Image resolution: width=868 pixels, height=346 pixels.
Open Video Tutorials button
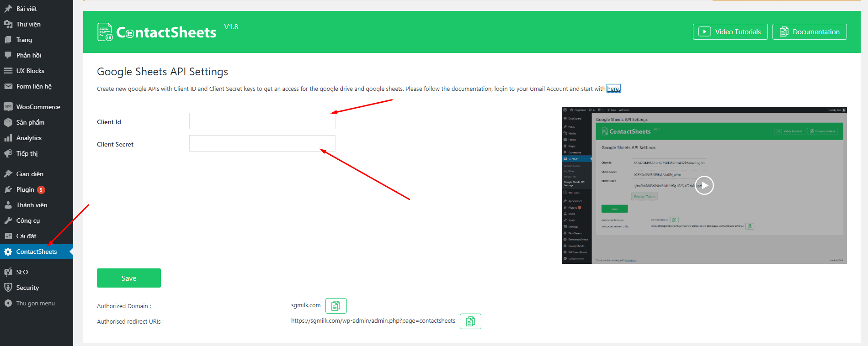pos(730,32)
